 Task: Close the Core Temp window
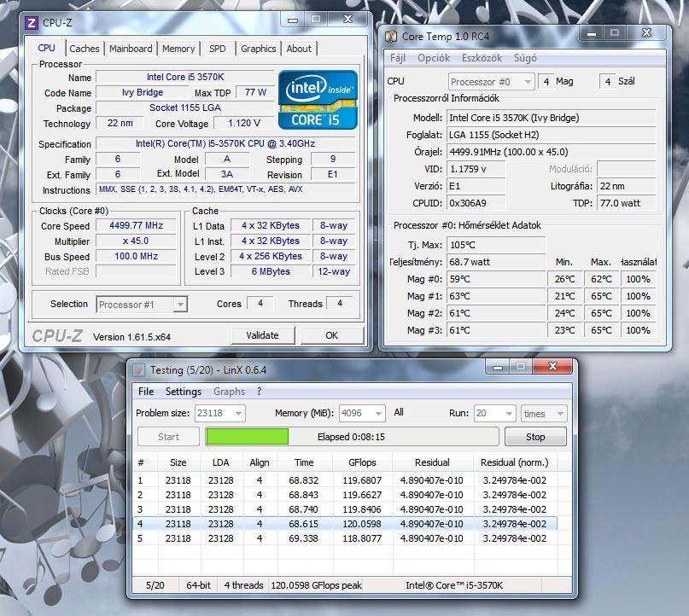pyautogui.click(x=647, y=33)
